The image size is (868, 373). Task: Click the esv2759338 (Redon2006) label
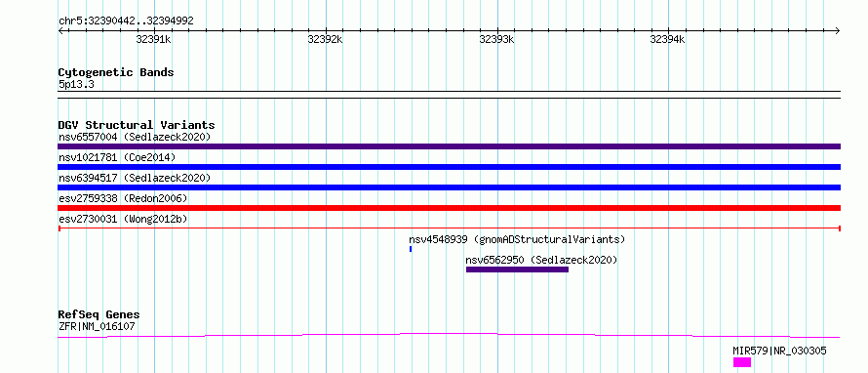coord(123,198)
